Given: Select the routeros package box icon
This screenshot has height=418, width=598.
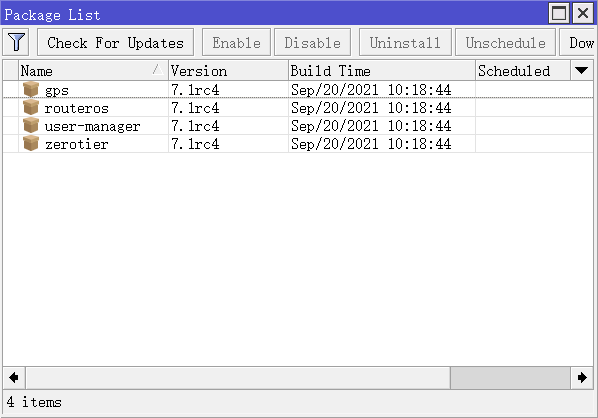Looking at the screenshot, I should [x=31, y=108].
